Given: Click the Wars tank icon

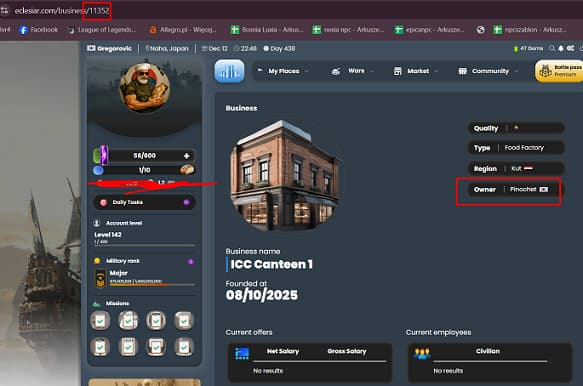Looking at the screenshot, I should tap(336, 71).
